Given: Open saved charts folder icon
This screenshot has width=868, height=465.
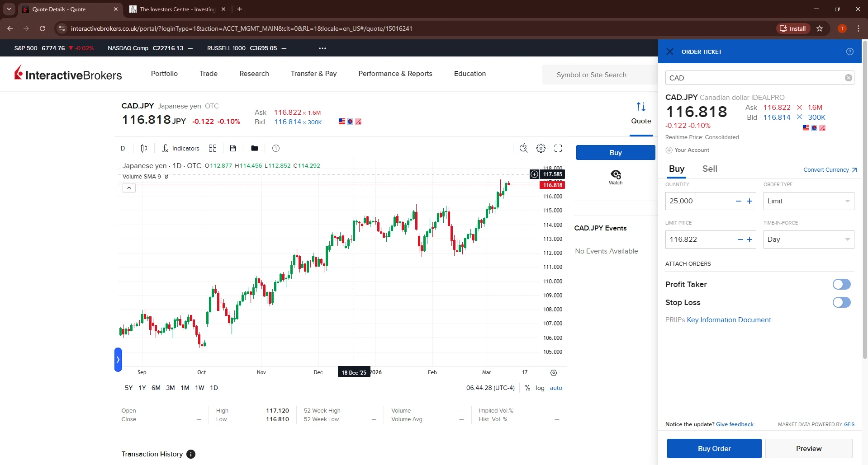Looking at the screenshot, I should (255, 148).
